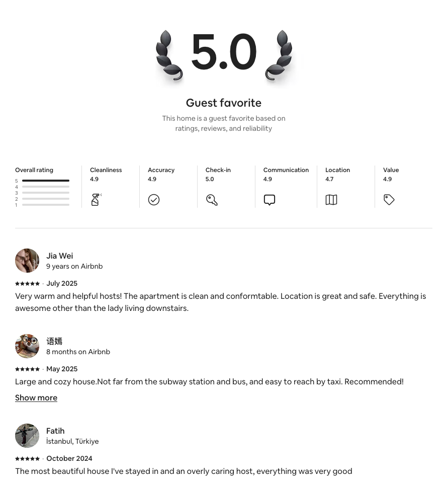Image resolution: width=448 pixels, height=486 pixels.
Task: Click the 5-star rating on Fatih's review
Action: coord(27,458)
